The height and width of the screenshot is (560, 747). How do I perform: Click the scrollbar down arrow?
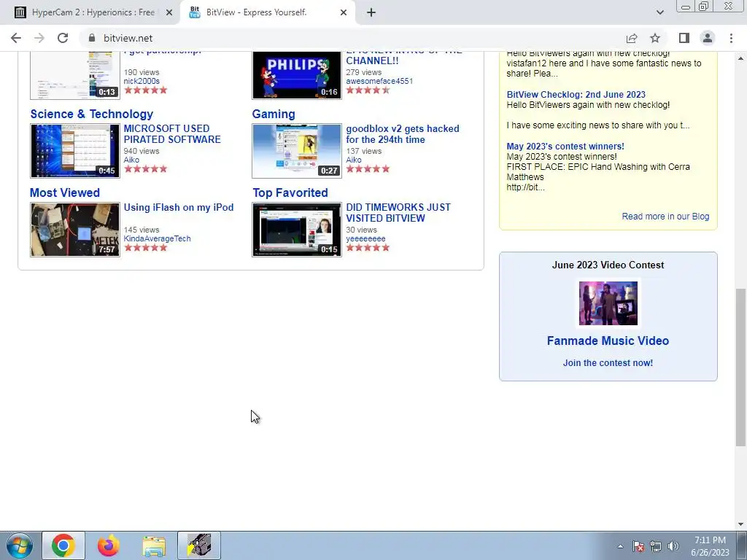740,524
